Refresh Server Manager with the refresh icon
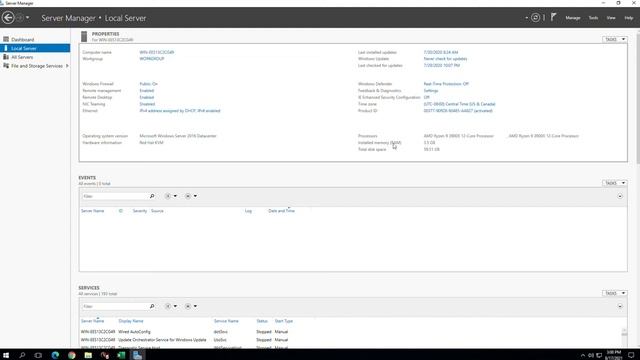The image size is (640, 360). pyautogui.click(x=535, y=18)
